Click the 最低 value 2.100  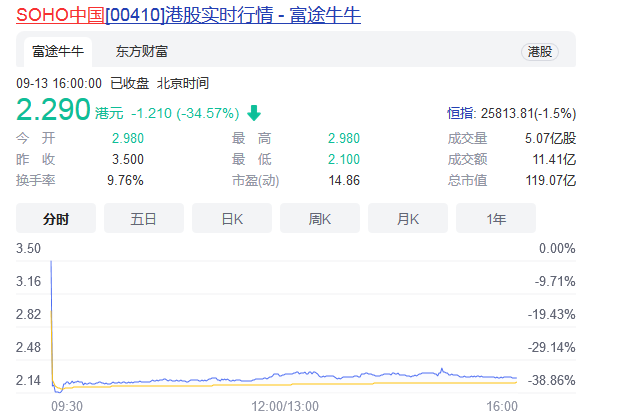click(344, 159)
